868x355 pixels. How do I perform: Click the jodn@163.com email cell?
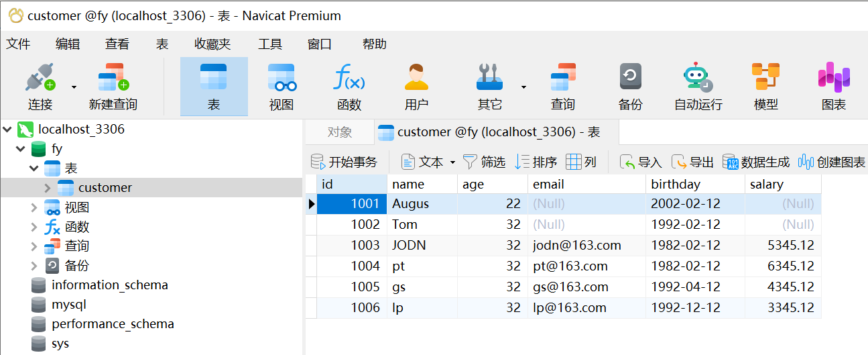click(577, 245)
